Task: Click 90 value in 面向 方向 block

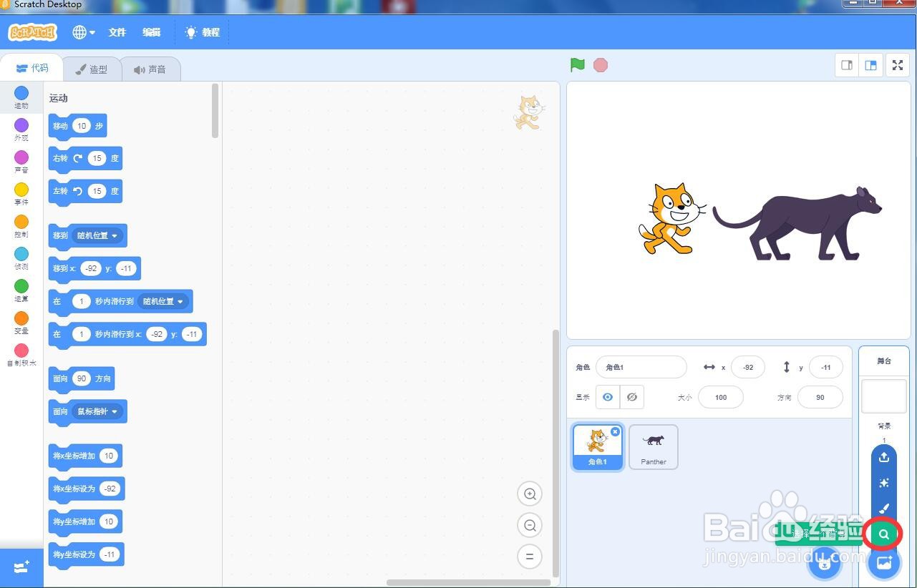Action: coord(82,378)
